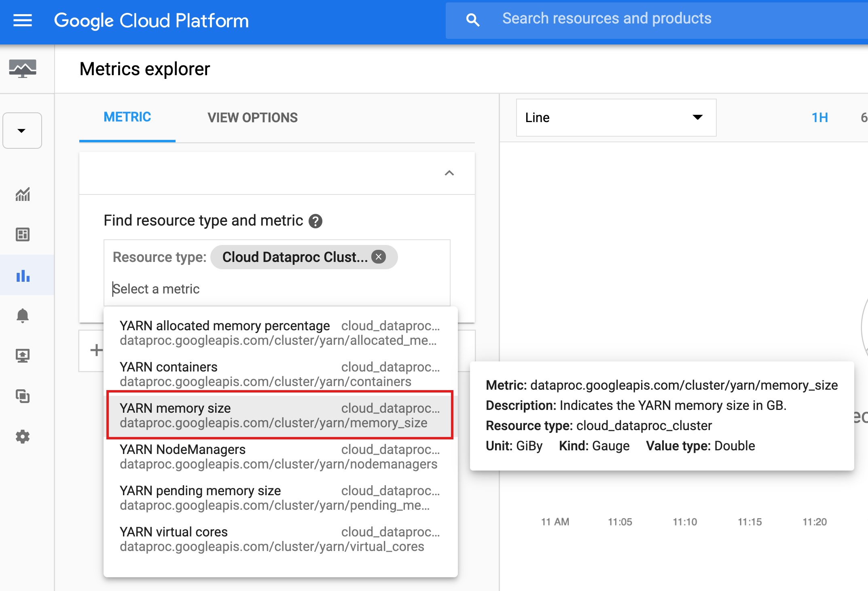Click the 11:10 time axis label

(685, 522)
